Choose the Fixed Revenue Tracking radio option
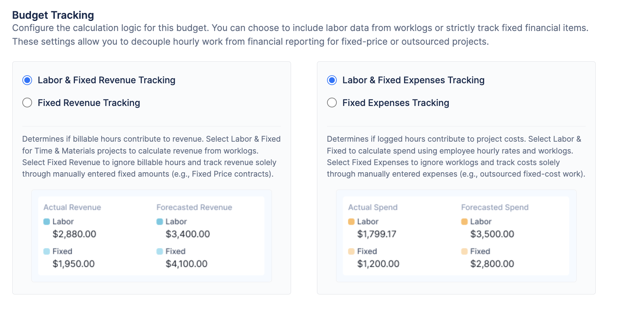This screenshot has height=328, width=644. coord(27,103)
